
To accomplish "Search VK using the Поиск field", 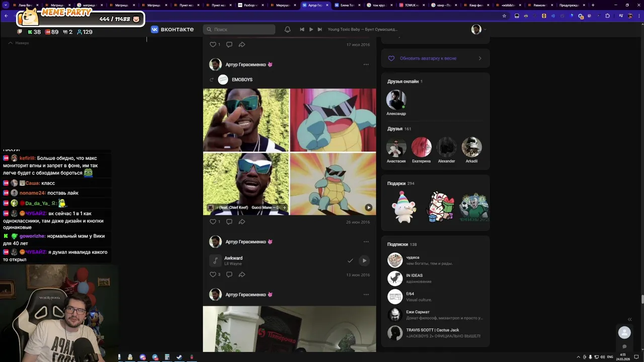I will click(239, 29).
